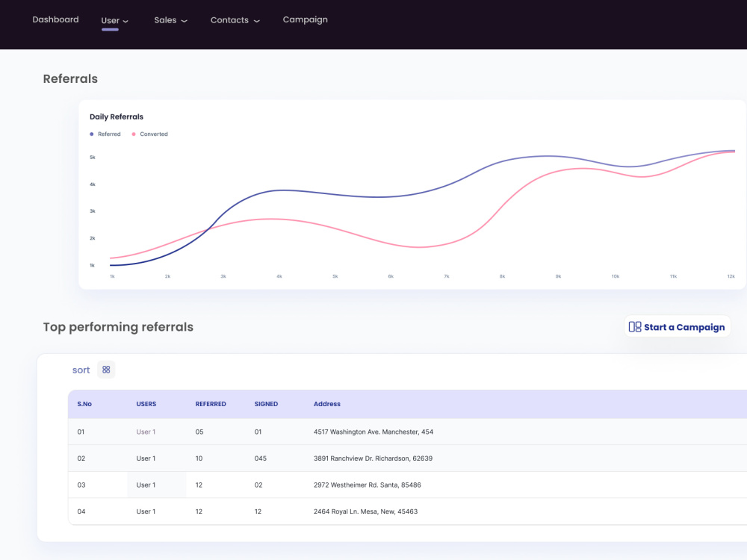Go to the Campaign page
The height and width of the screenshot is (560, 747).
305,19
